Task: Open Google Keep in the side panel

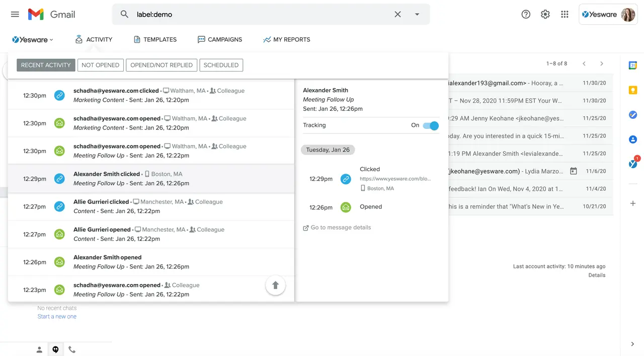Action: 633,90
